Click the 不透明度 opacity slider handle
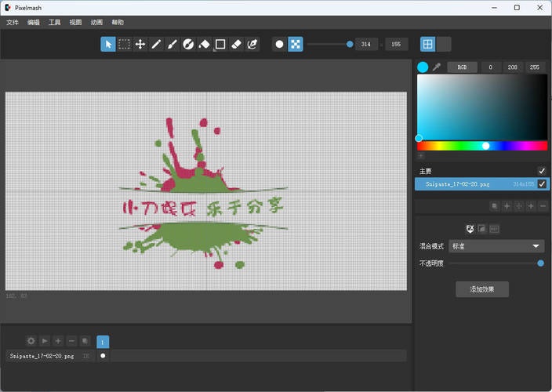Image resolution: width=552 pixels, height=392 pixels. (540, 263)
